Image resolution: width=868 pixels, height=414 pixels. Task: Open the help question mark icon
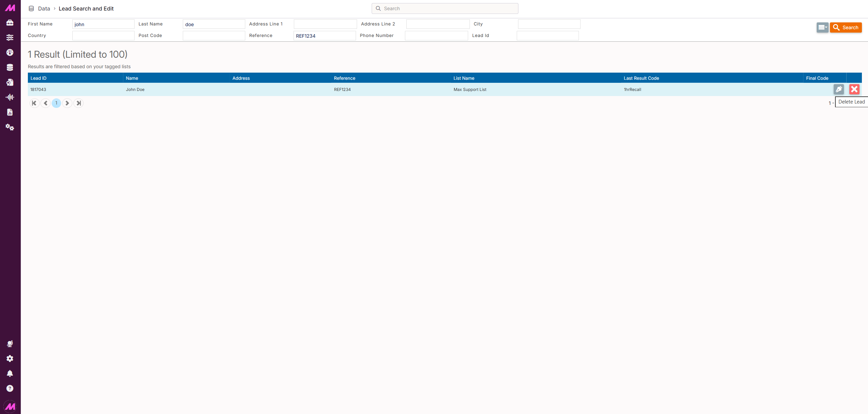(10, 389)
